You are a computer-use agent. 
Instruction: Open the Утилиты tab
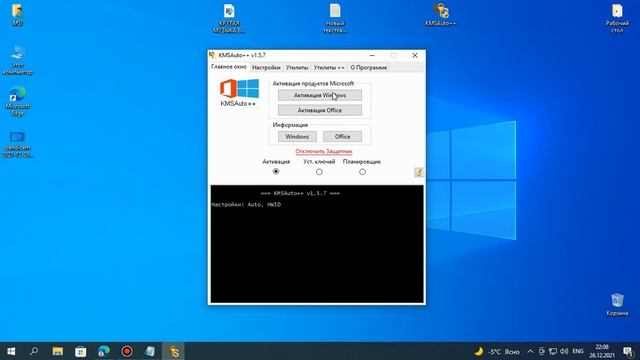tap(297, 67)
